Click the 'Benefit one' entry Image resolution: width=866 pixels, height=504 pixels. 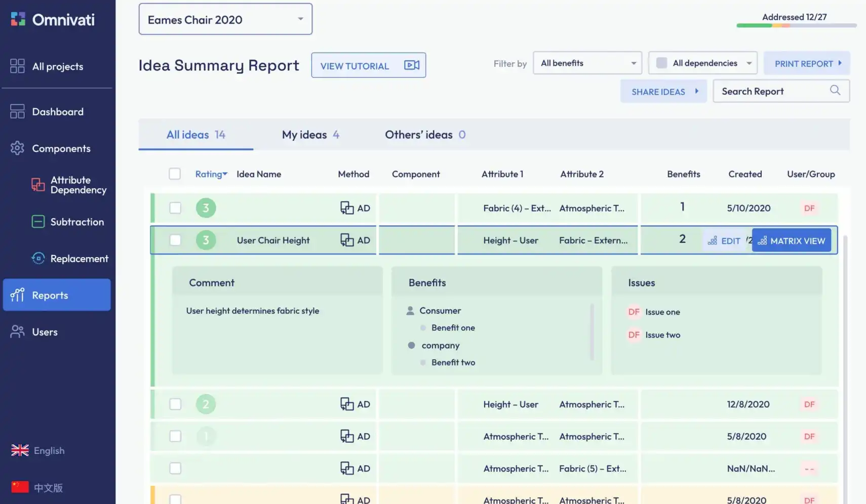tap(453, 327)
